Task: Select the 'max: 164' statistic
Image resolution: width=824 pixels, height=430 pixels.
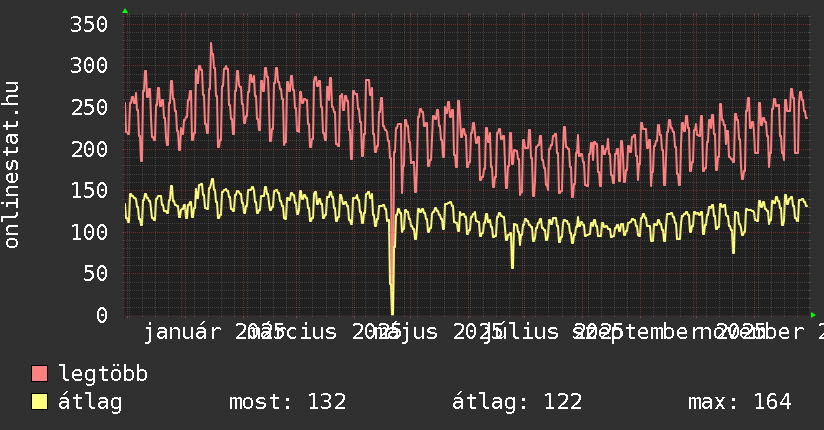Action: point(739,402)
